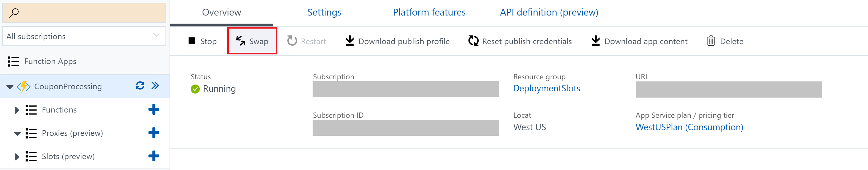Delete the function app

pos(725,41)
